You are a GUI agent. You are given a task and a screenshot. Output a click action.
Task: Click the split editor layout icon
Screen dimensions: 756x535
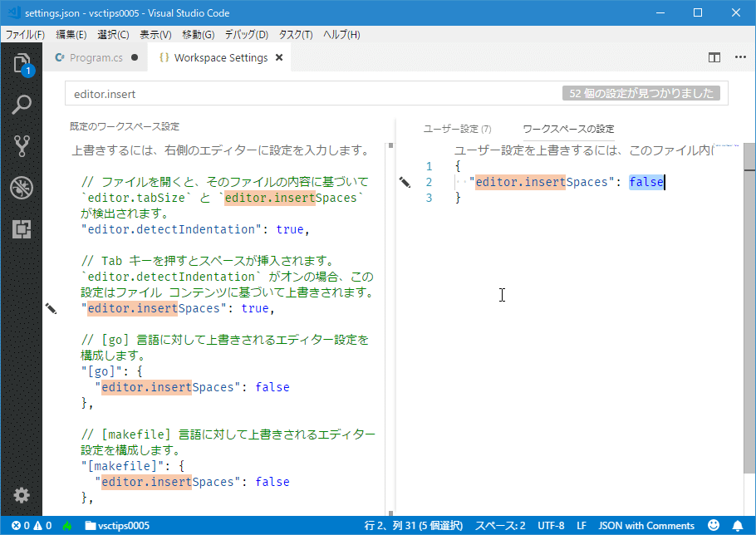pos(714,58)
